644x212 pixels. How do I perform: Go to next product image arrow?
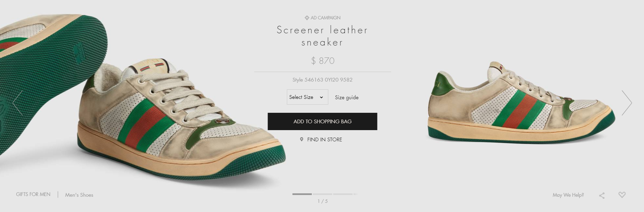(x=627, y=103)
